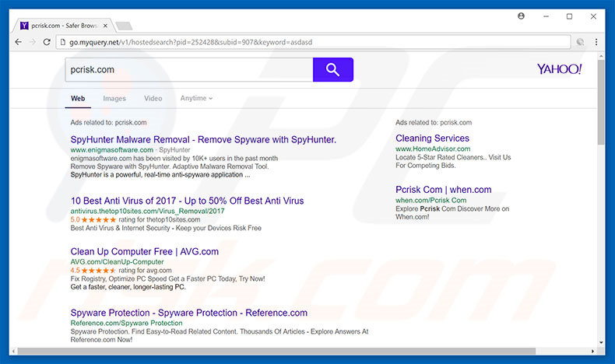
Task: Expand the Anytime filter dropdown
Action: pos(196,98)
